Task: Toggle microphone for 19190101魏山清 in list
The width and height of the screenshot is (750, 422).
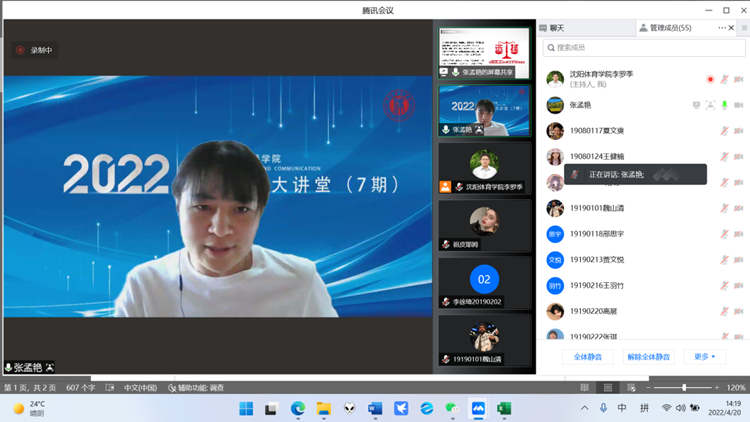Action: (x=725, y=208)
